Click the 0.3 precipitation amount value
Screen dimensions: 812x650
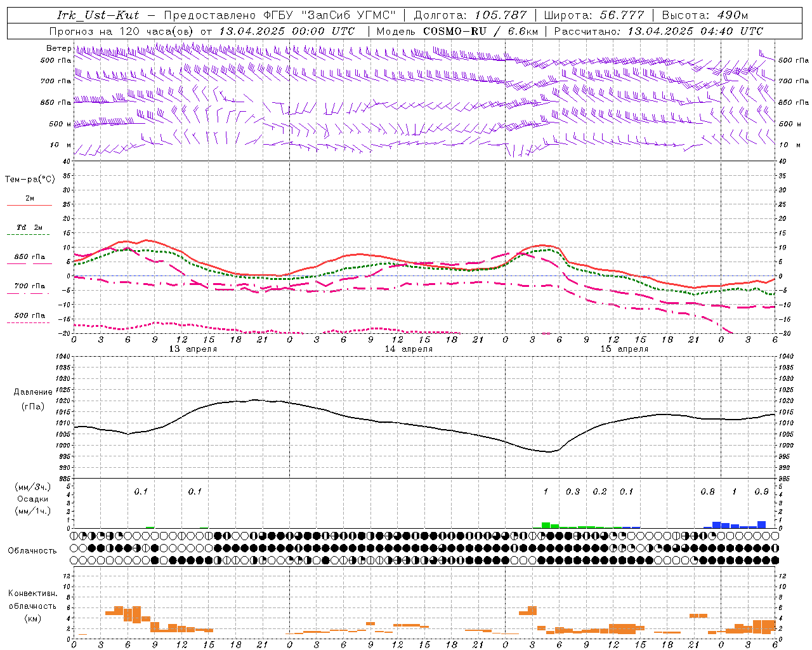(573, 492)
